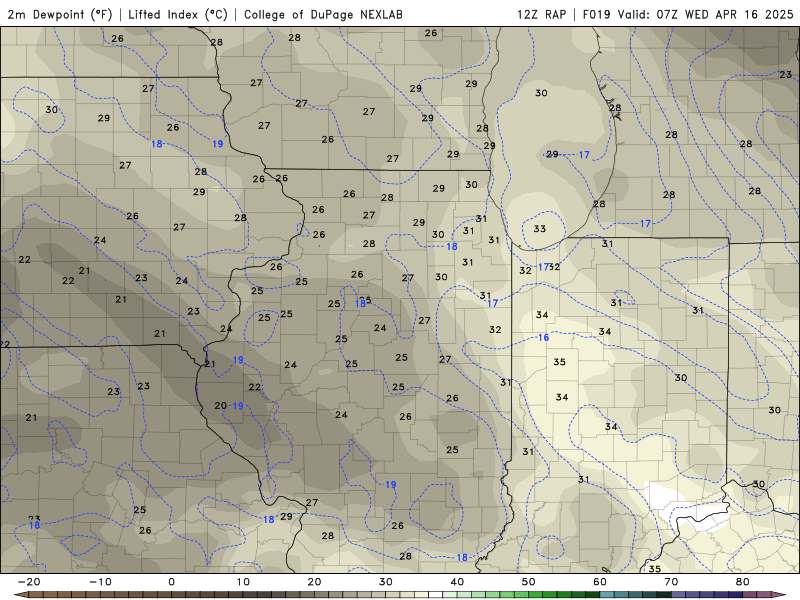Click the "12Z RAP" model run label
Image resolution: width=800 pixels, height=600 pixels.
pyautogui.click(x=541, y=14)
